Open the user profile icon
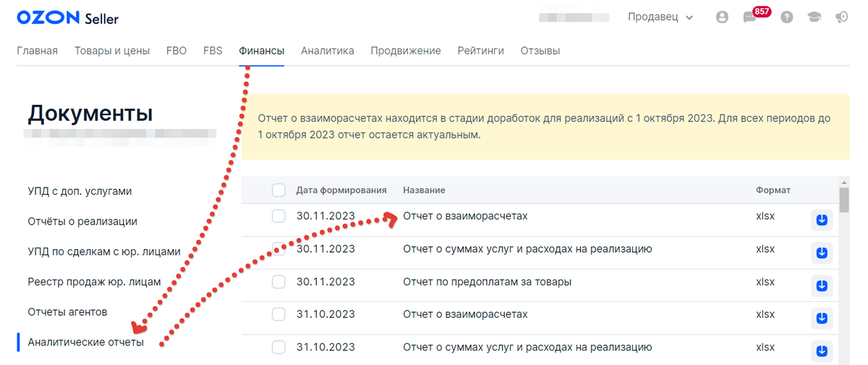Image resolution: width=868 pixels, height=365 pixels. (722, 17)
